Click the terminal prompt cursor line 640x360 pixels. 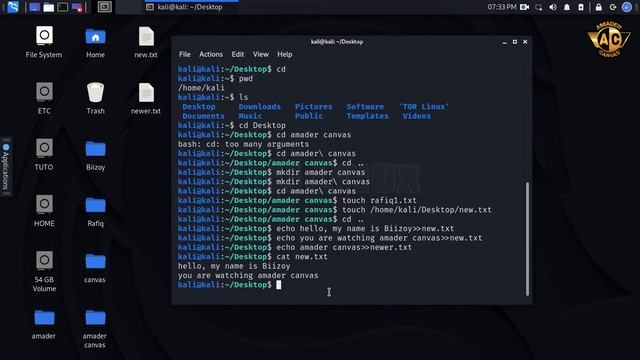click(229, 285)
